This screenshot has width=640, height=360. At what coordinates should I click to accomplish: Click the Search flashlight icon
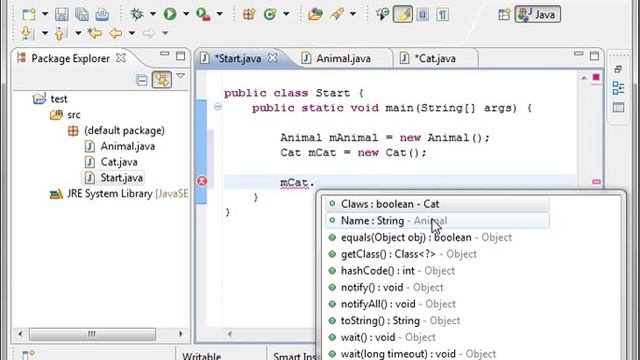337,14
